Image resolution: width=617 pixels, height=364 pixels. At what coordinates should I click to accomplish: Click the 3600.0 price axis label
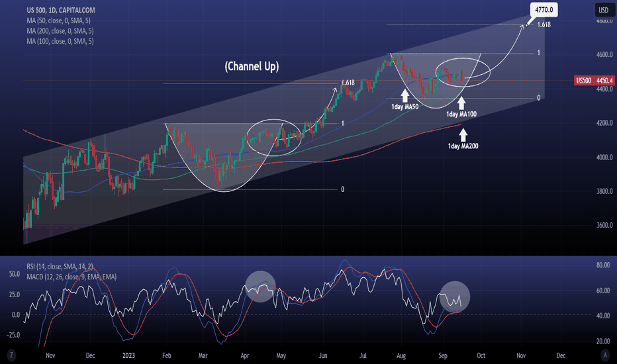[604, 225]
